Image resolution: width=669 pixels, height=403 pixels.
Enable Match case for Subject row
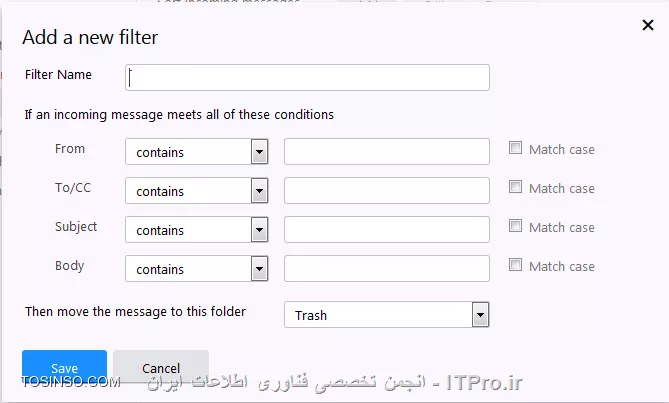pyautogui.click(x=515, y=226)
